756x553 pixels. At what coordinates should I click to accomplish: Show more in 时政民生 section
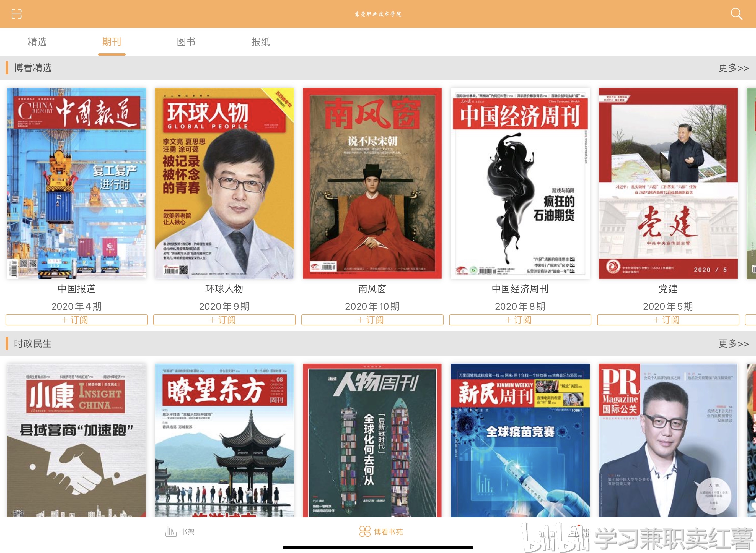733,344
